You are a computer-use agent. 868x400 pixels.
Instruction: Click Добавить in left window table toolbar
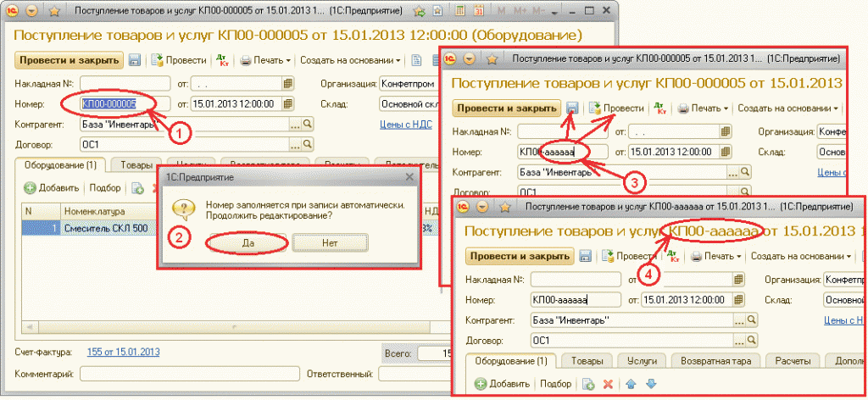point(52,188)
